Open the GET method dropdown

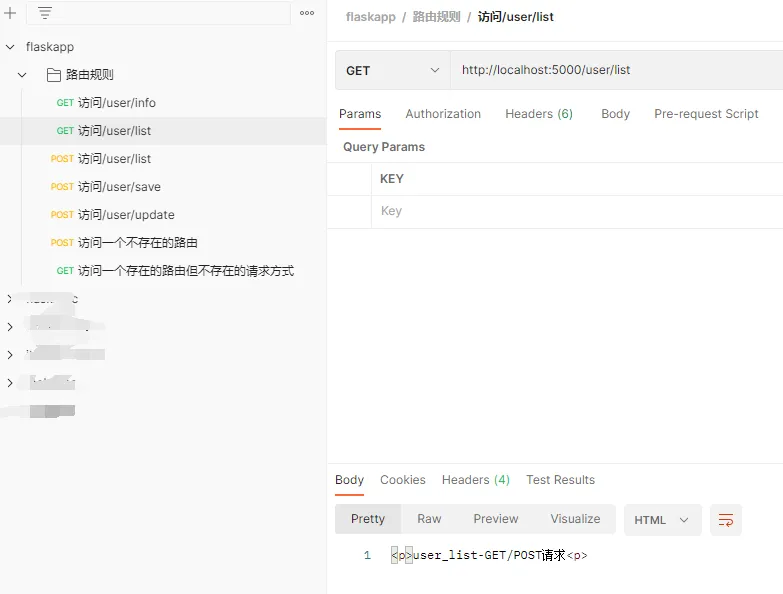pyautogui.click(x=392, y=70)
